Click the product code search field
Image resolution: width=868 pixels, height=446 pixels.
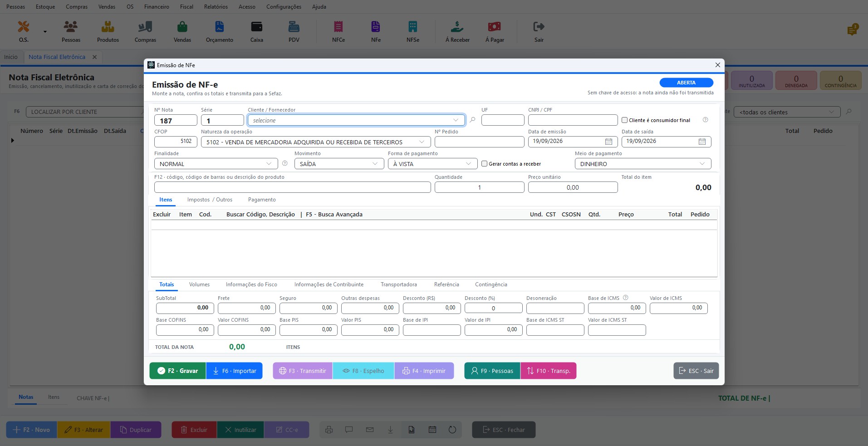point(293,187)
